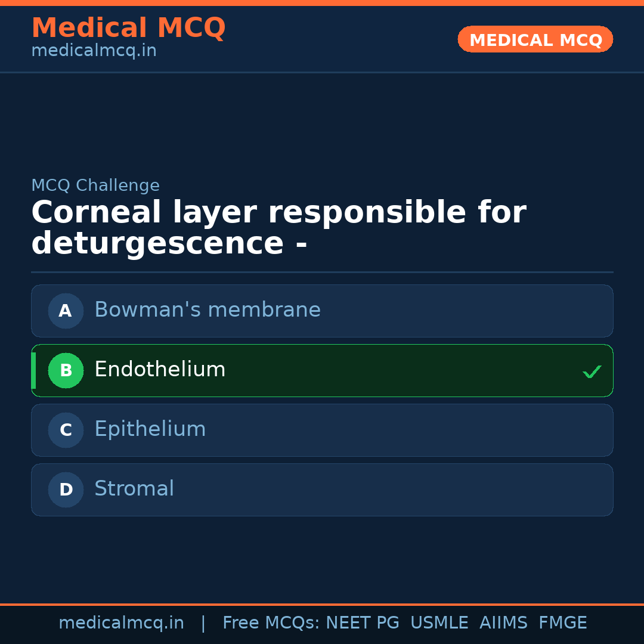Click the orange MEDICAL MCQ pill badge

coord(535,39)
